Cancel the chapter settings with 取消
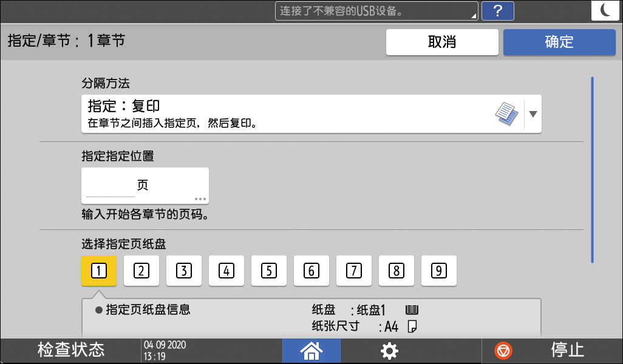Viewport: 623px width, 364px height. click(x=442, y=42)
